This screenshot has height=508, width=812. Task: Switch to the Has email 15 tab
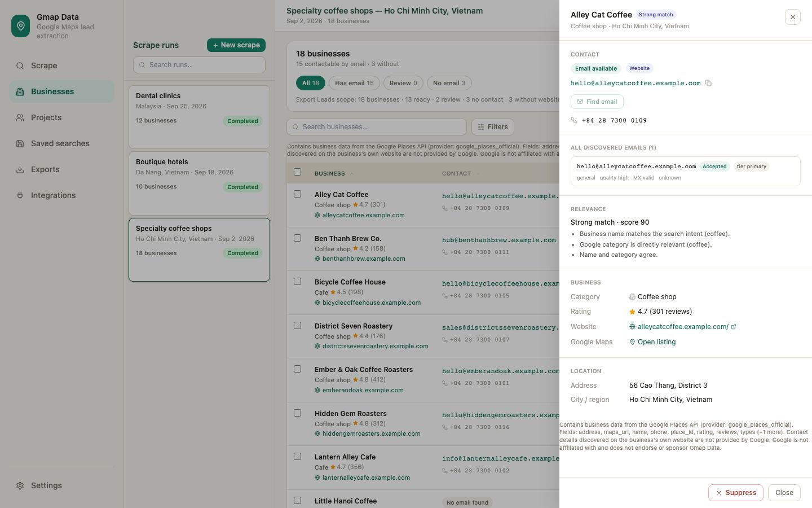click(x=354, y=83)
